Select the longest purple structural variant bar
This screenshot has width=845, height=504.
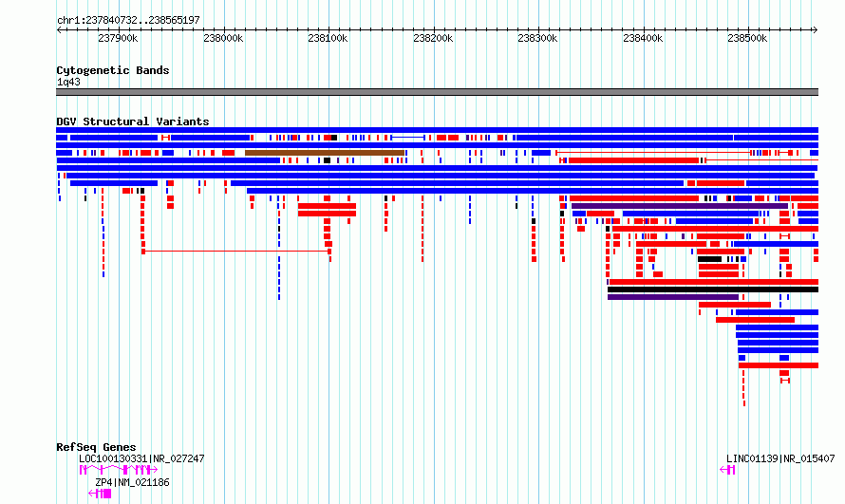point(680,206)
